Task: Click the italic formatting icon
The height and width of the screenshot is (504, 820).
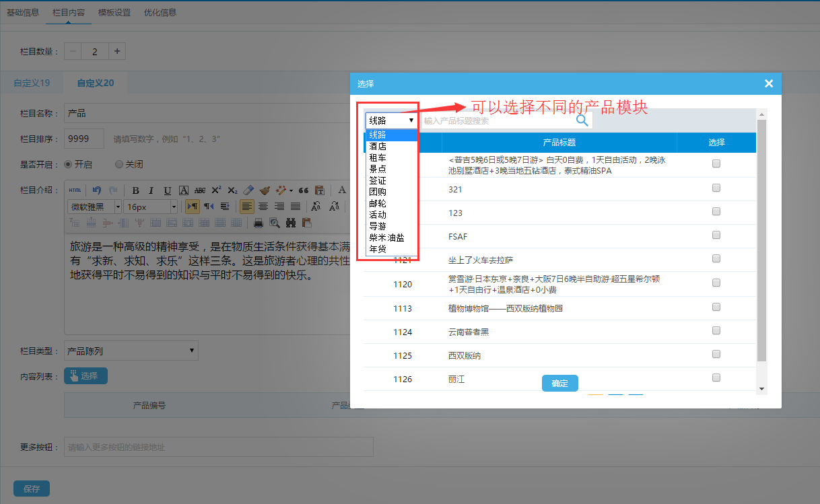Action: tap(151, 190)
